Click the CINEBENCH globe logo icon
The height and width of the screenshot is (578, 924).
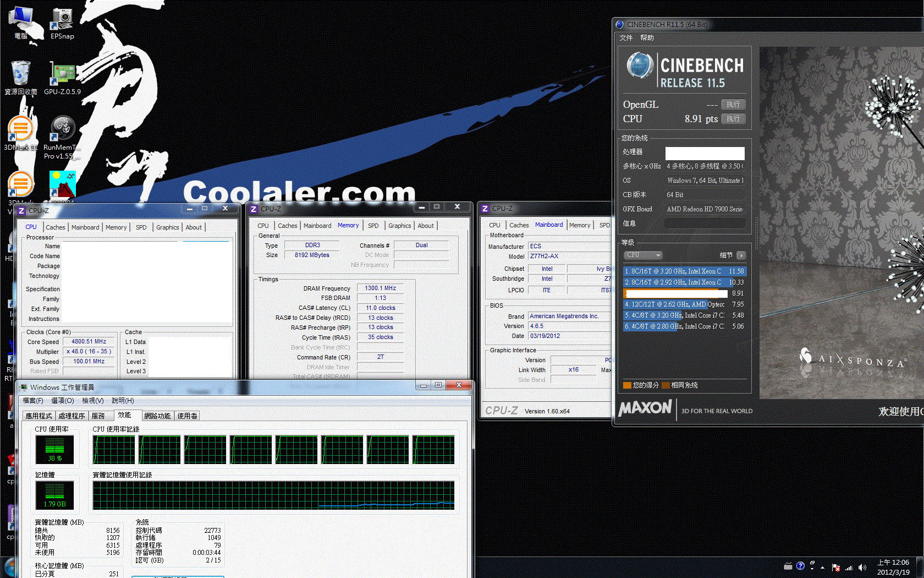(x=640, y=66)
